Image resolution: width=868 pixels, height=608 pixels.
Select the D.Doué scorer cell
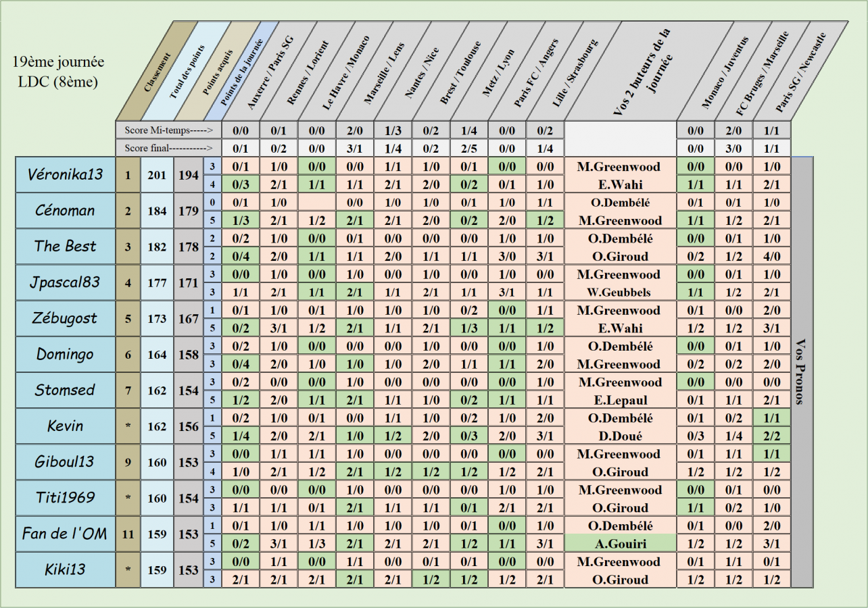pyautogui.click(x=620, y=436)
